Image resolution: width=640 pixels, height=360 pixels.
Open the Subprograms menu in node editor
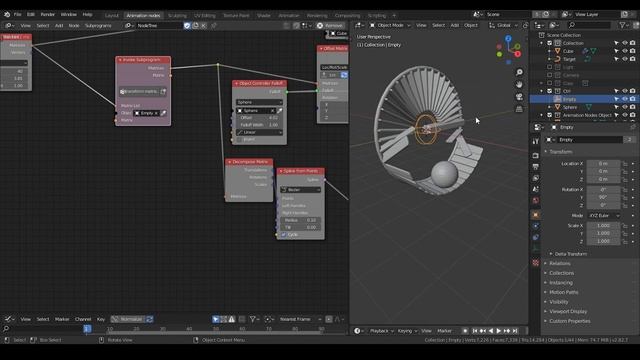[98, 25]
